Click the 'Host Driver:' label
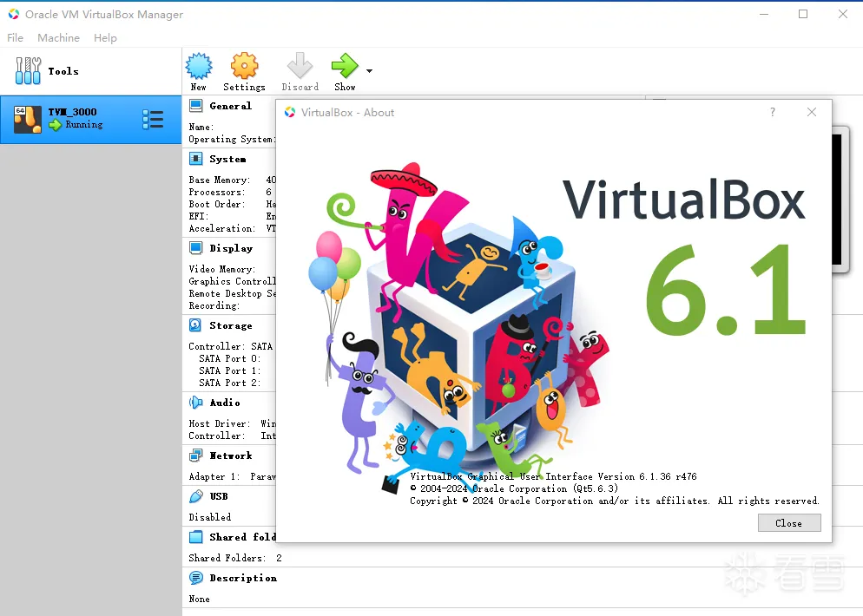 219,423
